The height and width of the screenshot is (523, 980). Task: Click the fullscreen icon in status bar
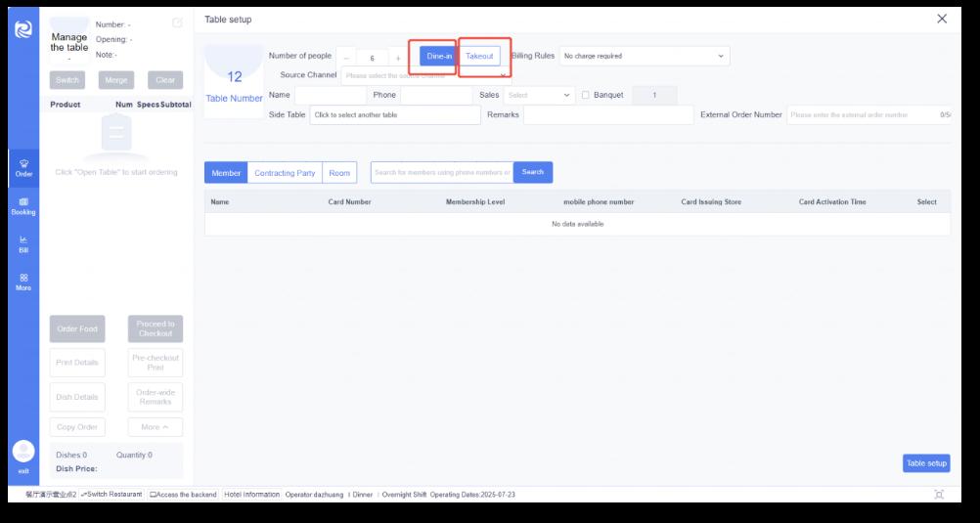click(x=940, y=495)
